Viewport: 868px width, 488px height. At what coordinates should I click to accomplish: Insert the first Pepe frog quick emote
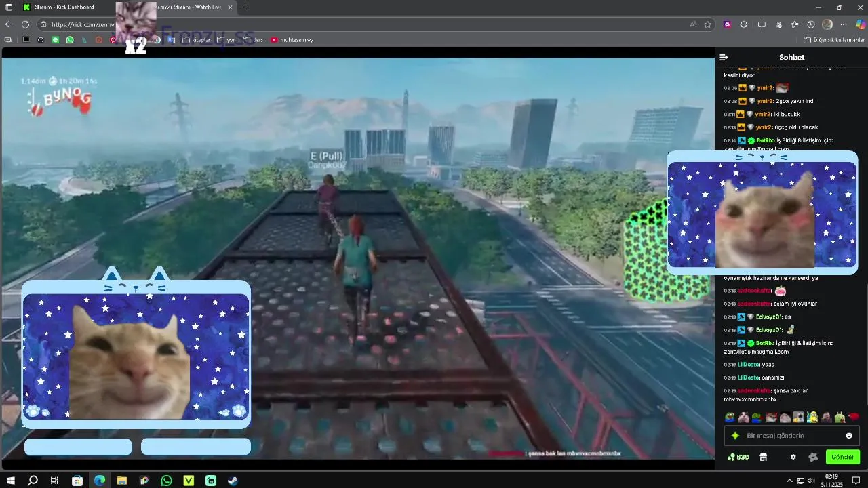pyautogui.click(x=730, y=418)
